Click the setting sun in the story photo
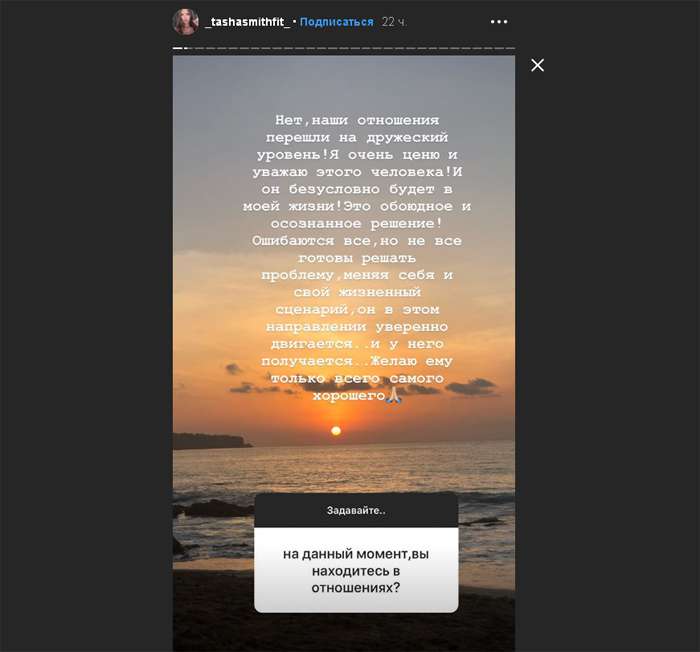 (336, 431)
